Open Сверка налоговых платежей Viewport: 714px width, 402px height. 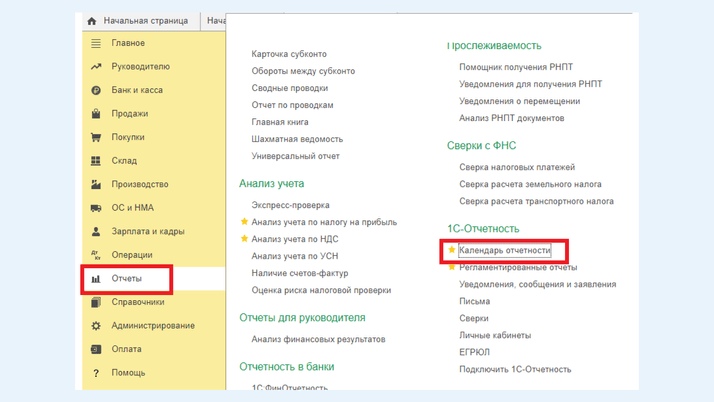[x=517, y=168]
